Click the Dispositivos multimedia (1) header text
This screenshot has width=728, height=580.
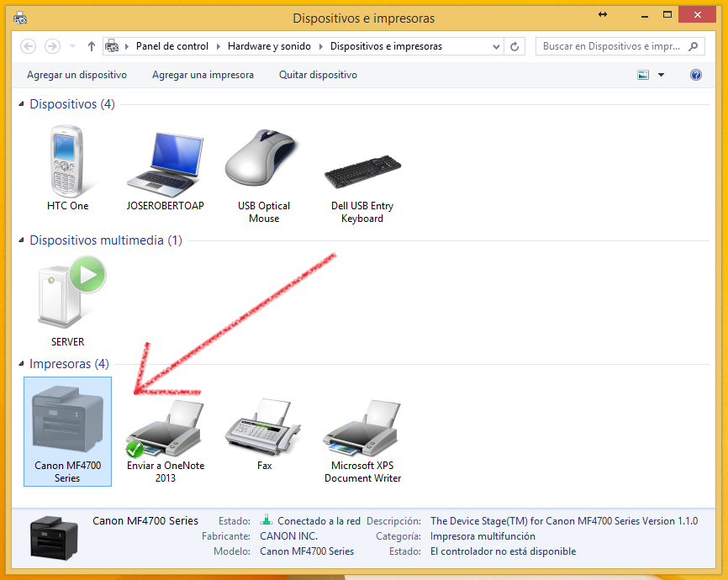(x=106, y=240)
